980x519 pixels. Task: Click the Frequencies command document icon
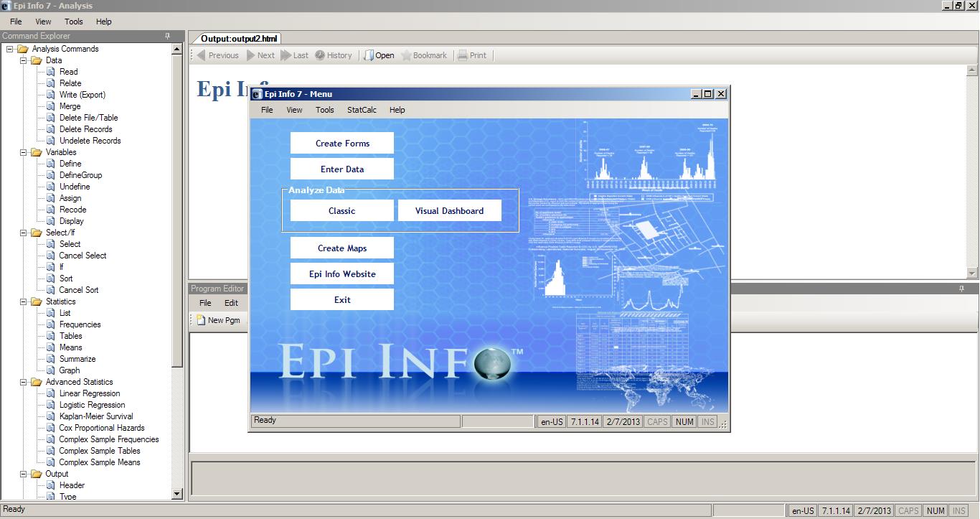[x=51, y=324]
